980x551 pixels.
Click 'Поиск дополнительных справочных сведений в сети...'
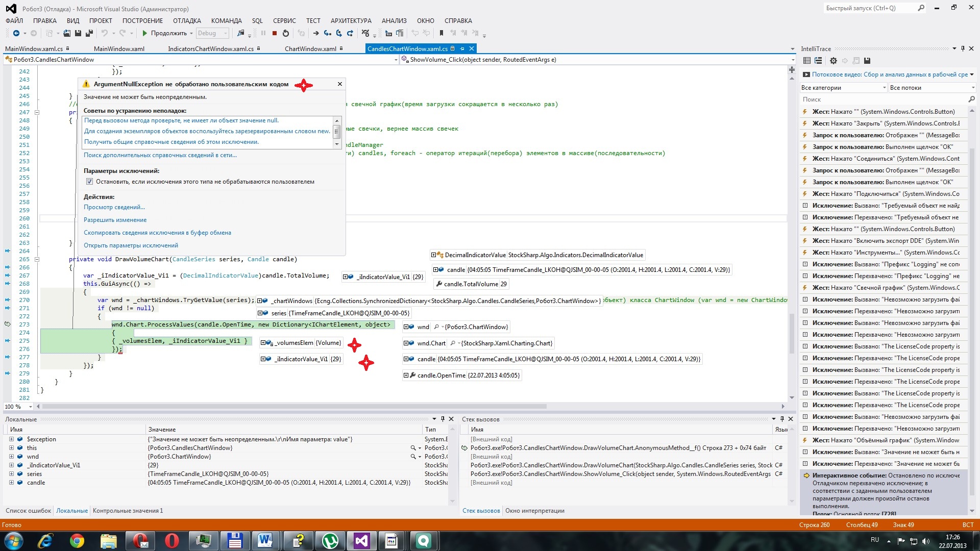pyautogui.click(x=160, y=155)
